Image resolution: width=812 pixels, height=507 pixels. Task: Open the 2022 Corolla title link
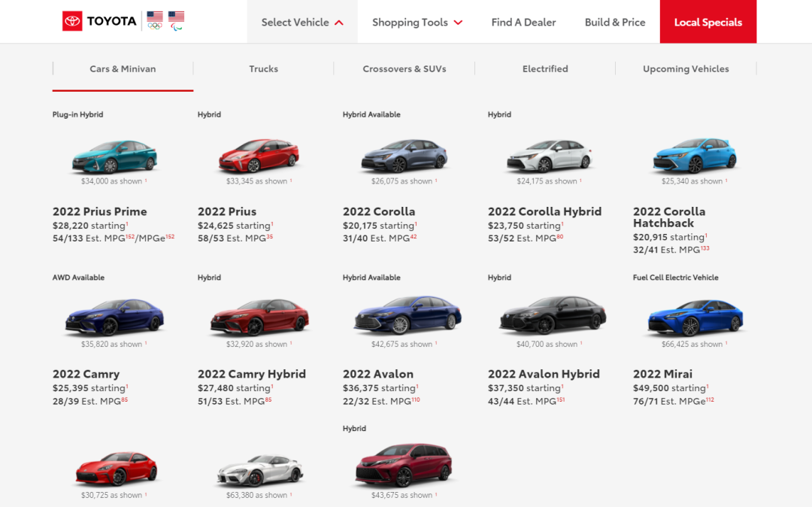tap(378, 211)
